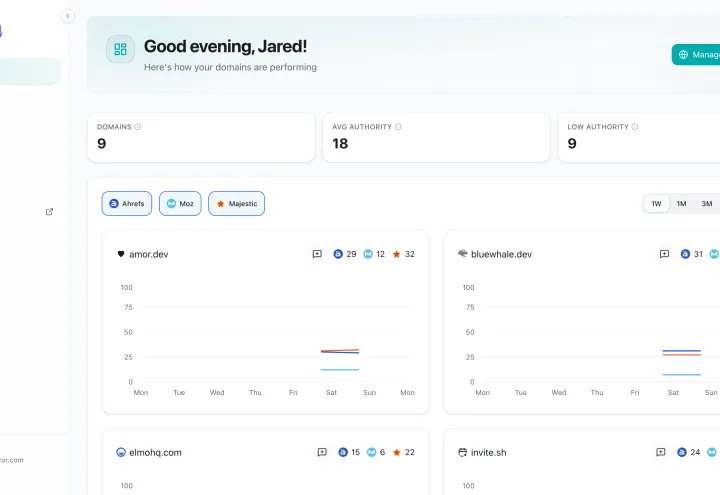Open the external link icon in sidebar
The height and width of the screenshot is (495, 720).
click(50, 212)
